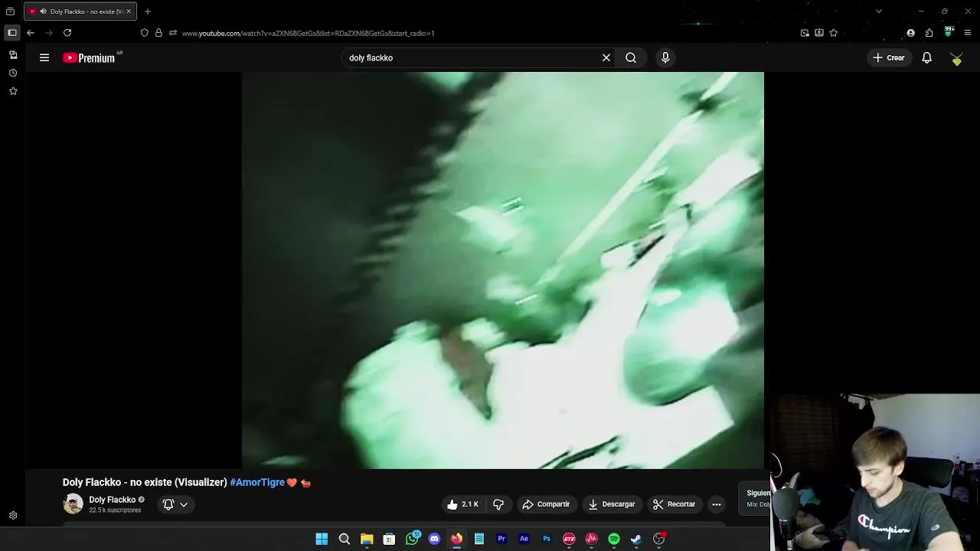The image size is (980, 551).
Task: Open WhatsApp from taskbar
Action: 413,539
